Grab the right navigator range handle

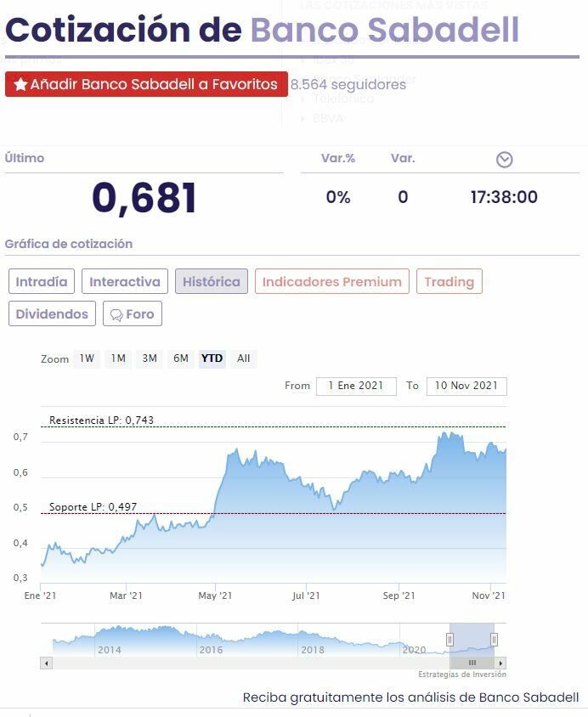coord(494,639)
